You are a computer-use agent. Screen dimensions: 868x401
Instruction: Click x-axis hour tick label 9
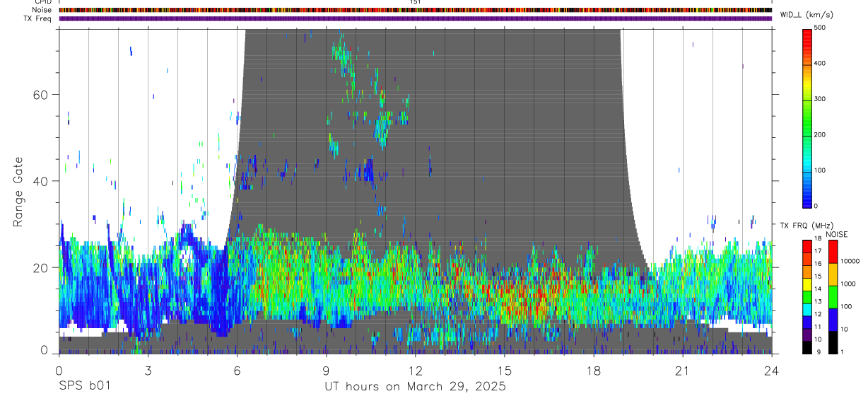pyautogui.click(x=326, y=370)
